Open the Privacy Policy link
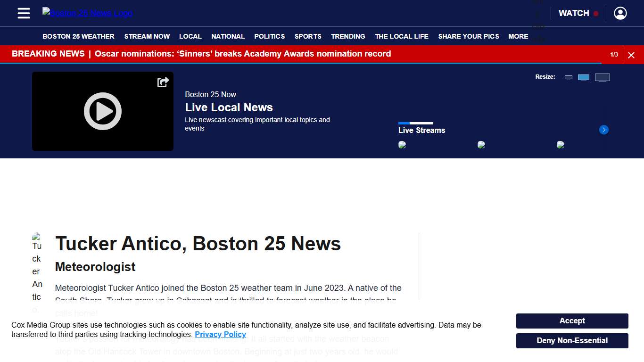This screenshot has width=644, height=362. point(220,334)
